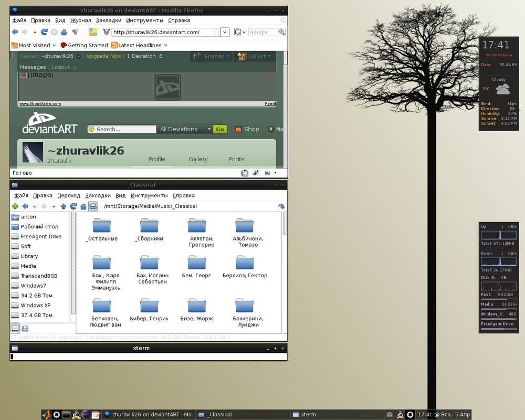525x420 pixels.
Task: Click the magnifier icon in deviantART search box
Action: (x=92, y=129)
